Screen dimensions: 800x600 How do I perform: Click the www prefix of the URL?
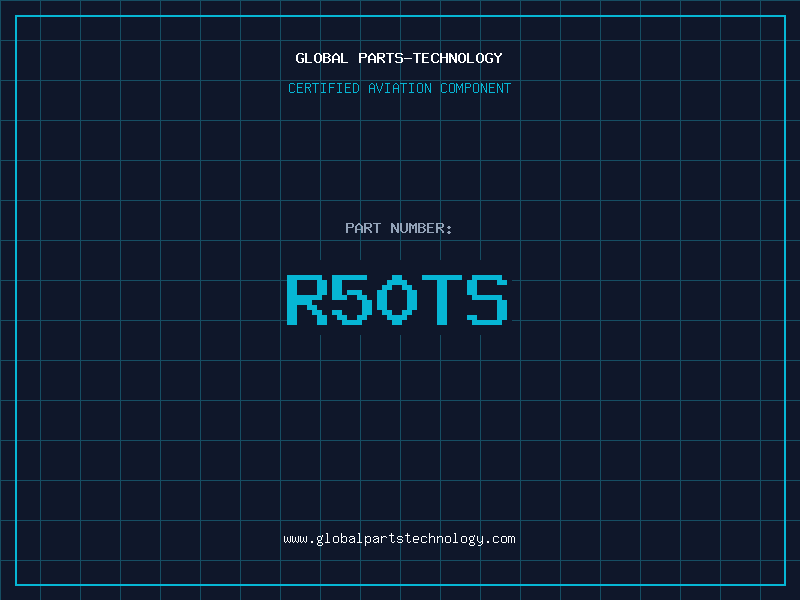(295, 539)
